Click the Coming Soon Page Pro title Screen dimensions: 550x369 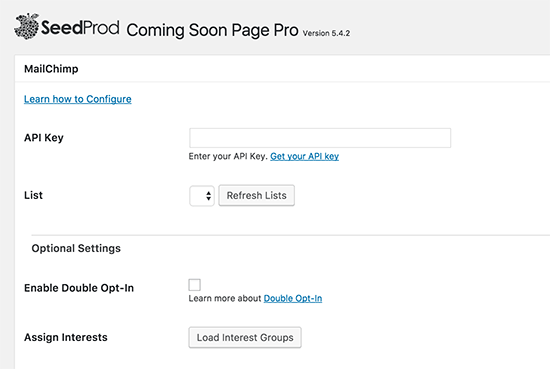pyautogui.click(x=212, y=30)
